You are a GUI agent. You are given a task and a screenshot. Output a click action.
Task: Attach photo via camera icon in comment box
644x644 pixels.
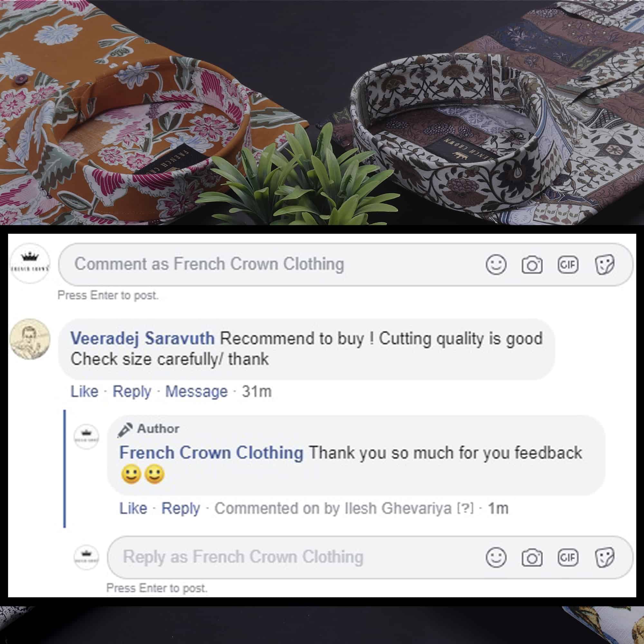tap(532, 265)
